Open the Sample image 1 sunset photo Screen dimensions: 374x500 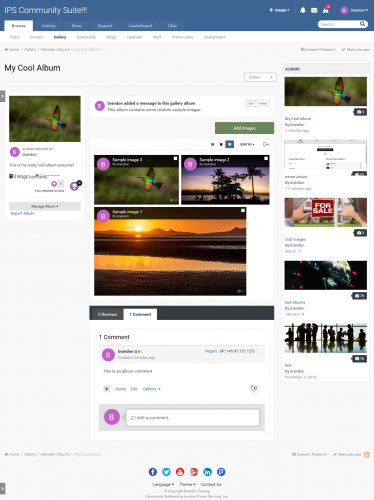(170, 251)
